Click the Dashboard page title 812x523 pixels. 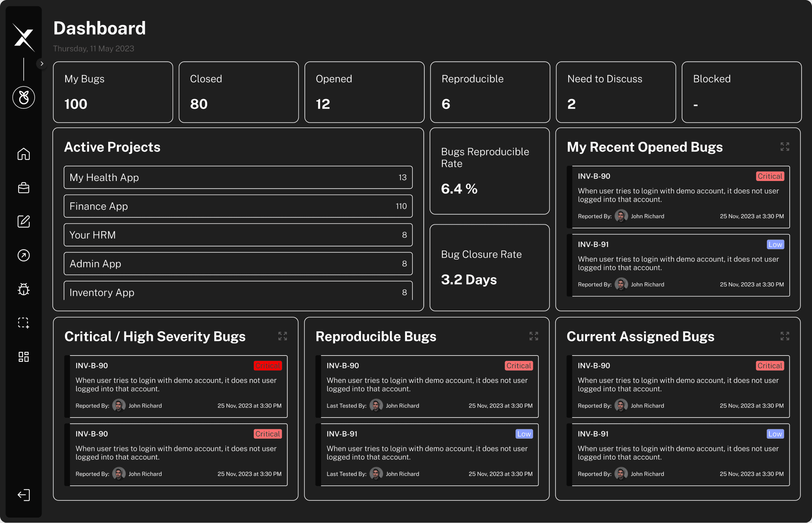pyautogui.click(x=99, y=28)
